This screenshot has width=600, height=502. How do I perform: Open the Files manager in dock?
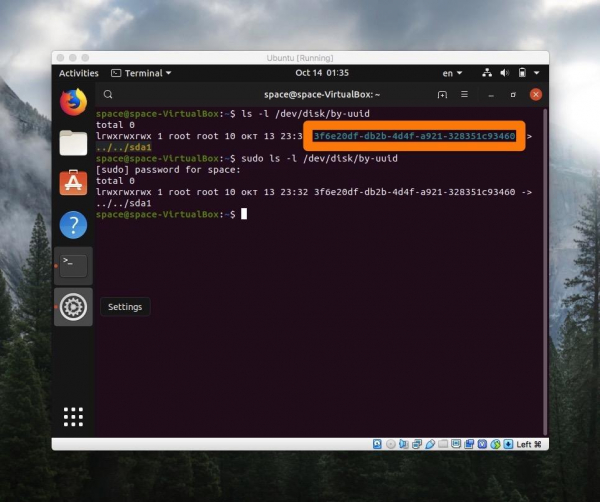click(x=73, y=143)
